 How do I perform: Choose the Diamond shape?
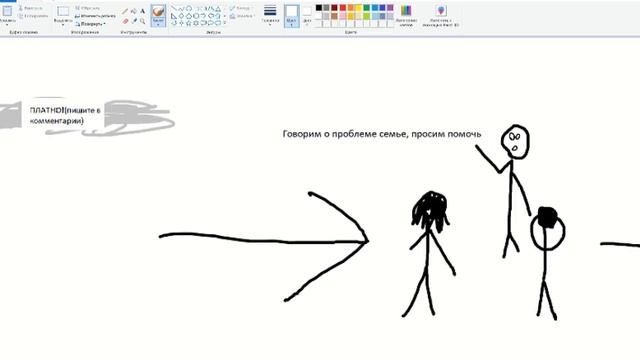(181, 16)
